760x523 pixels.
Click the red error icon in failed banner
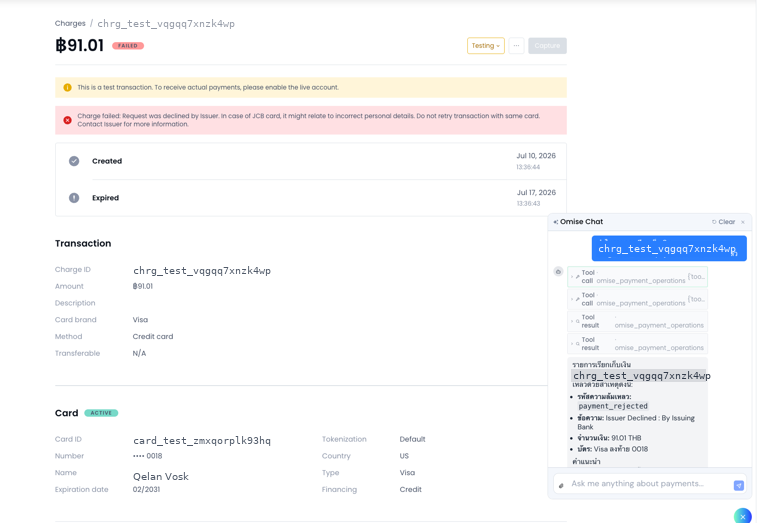(x=67, y=120)
